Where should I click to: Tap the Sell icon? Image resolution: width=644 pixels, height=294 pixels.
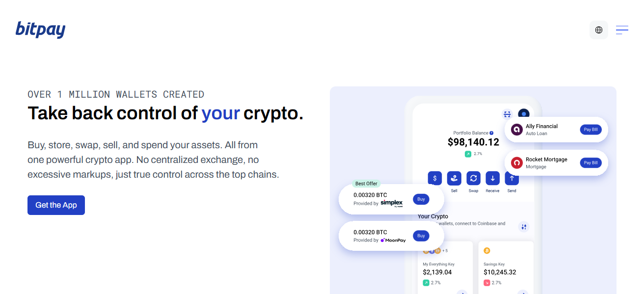454,178
